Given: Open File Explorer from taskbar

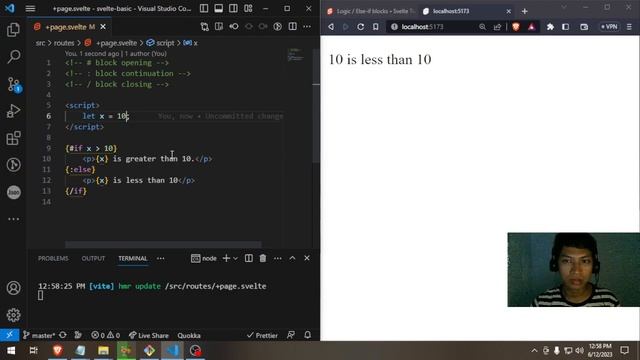Looking at the screenshot, I should click(x=103, y=351).
